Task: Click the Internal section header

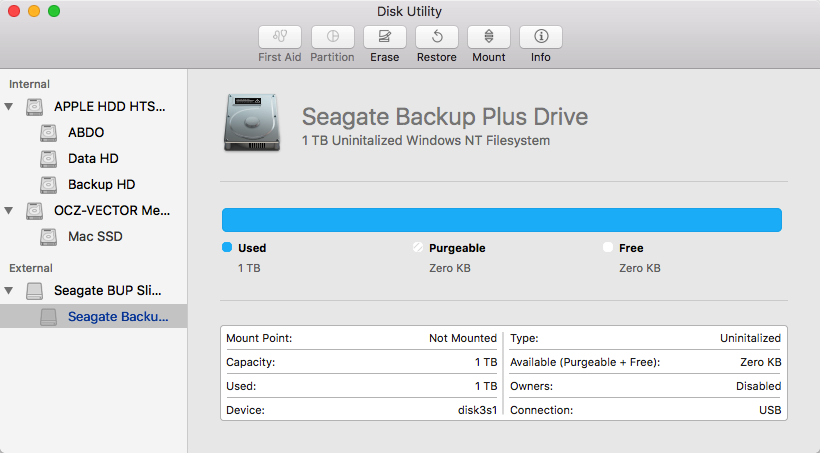Action: 29,84
